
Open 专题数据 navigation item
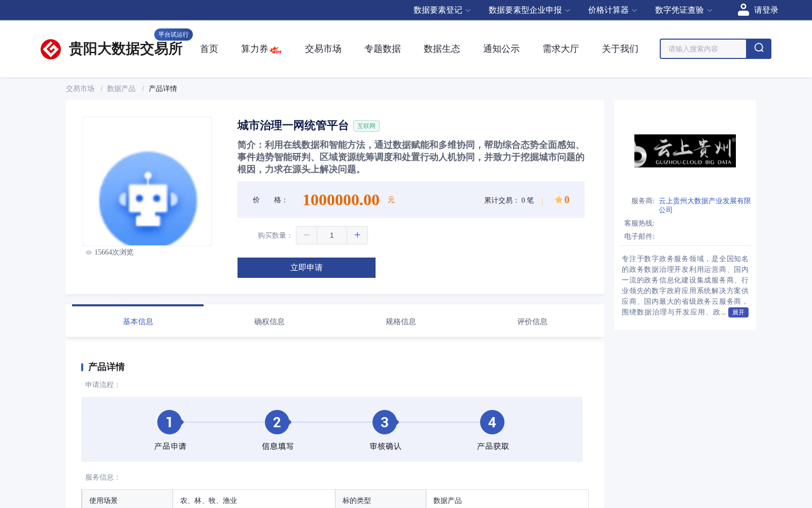pos(383,49)
